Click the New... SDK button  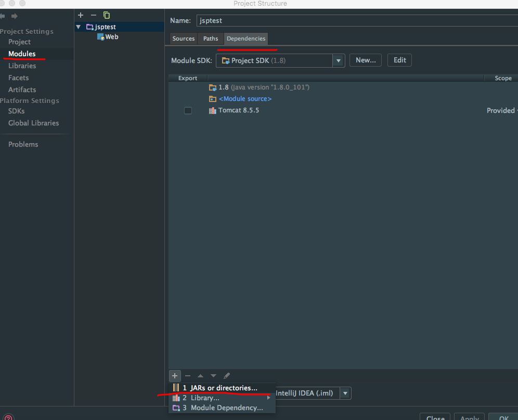tap(366, 60)
